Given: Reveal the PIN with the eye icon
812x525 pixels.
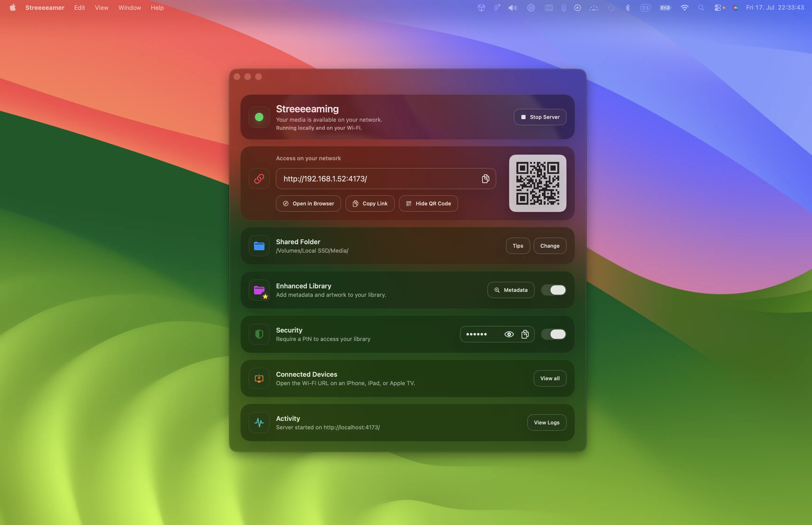Looking at the screenshot, I should coord(509,334).
